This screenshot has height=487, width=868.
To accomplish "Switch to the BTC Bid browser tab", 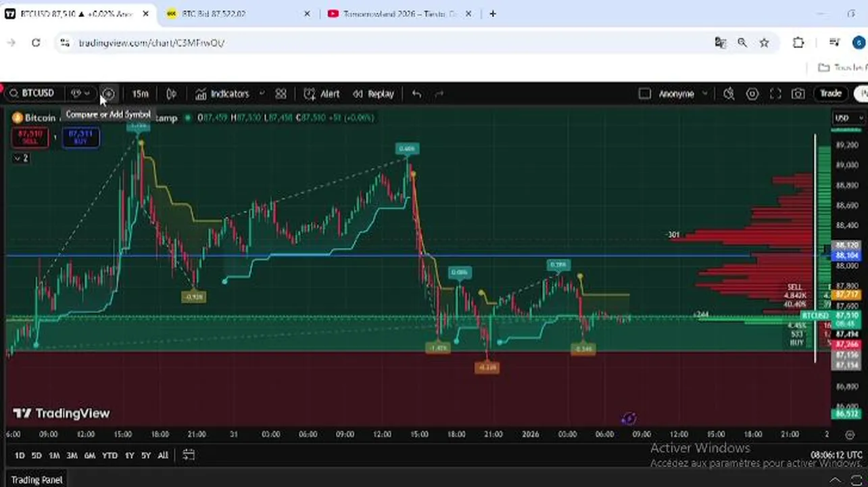I will click(237, 14).
